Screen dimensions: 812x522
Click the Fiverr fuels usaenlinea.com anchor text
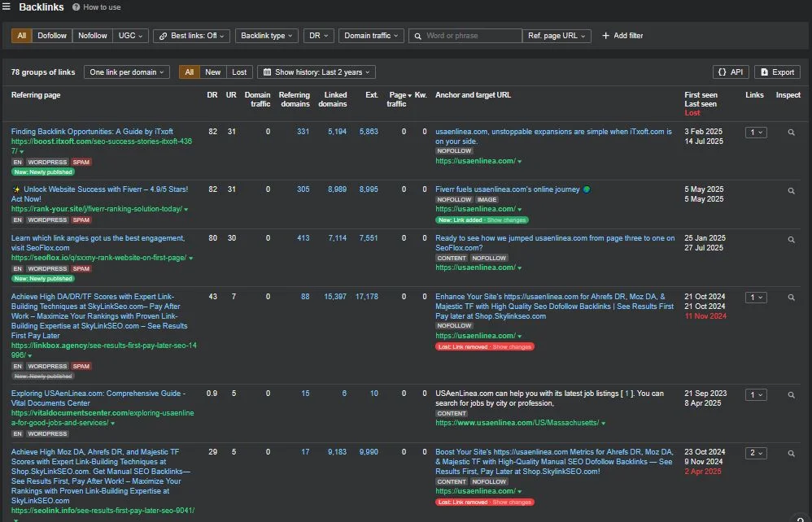click(508, 190)
